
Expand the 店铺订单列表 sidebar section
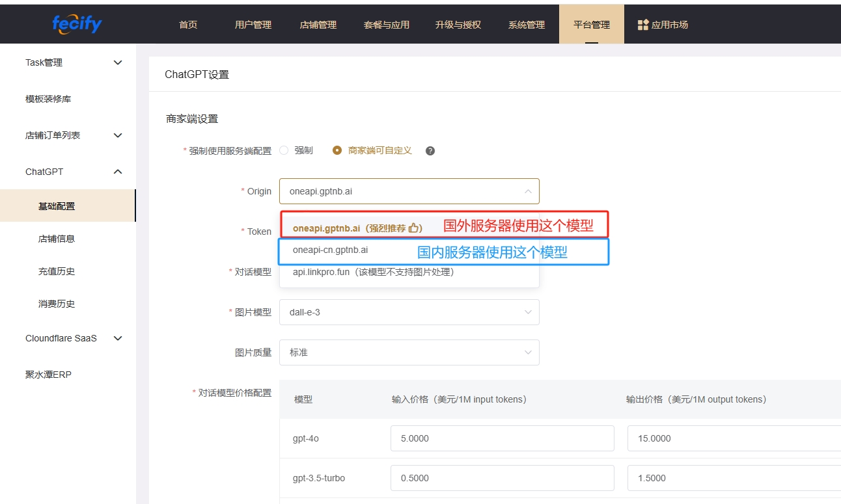(118, 135)
